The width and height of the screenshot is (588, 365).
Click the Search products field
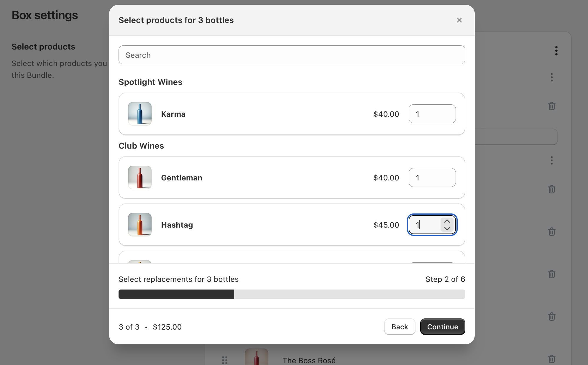[292, 55]
